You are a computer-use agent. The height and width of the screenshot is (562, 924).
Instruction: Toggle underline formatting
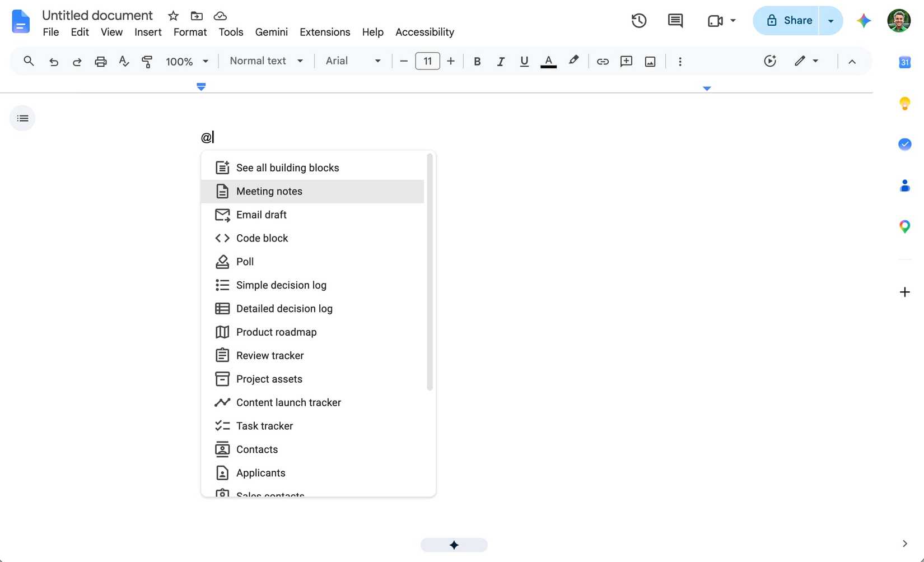(x=524, y=62)
